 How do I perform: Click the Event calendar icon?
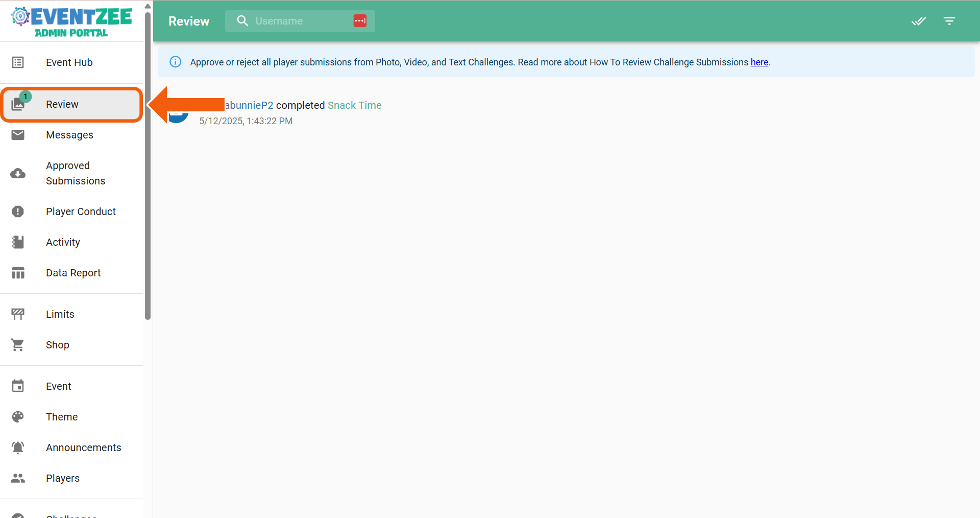[18, 386]
